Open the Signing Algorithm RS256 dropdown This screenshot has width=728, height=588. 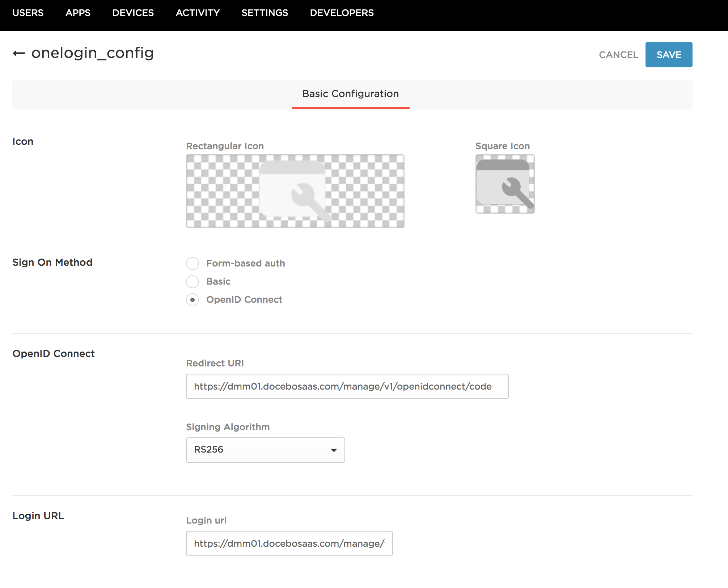tap(265, 450)
